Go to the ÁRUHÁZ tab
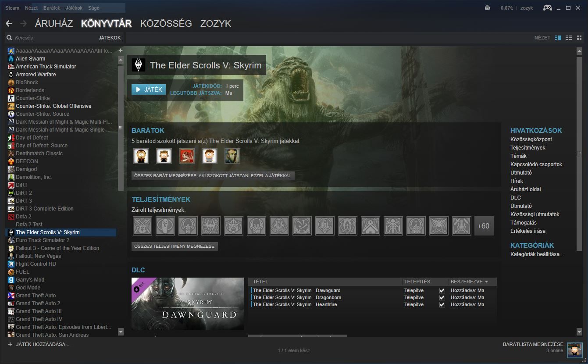The width and height of the screenshot is (588, 364). pos(54,24)
